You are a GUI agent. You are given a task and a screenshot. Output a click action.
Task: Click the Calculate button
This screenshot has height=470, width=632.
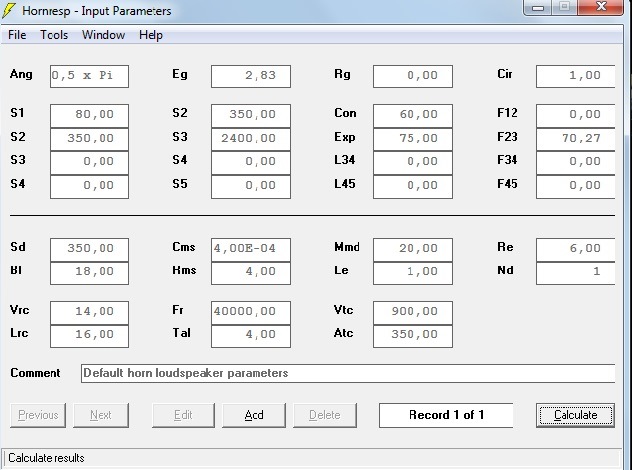click(x=575, y=415)
